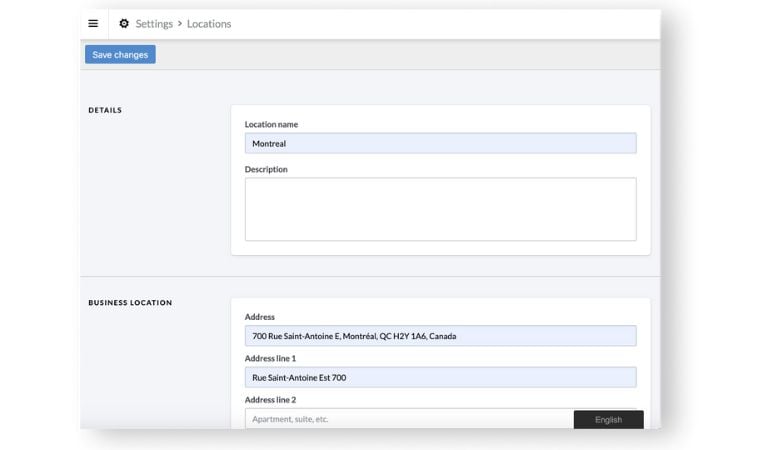Click the DETAILS section heading

(x=105, y=111)
